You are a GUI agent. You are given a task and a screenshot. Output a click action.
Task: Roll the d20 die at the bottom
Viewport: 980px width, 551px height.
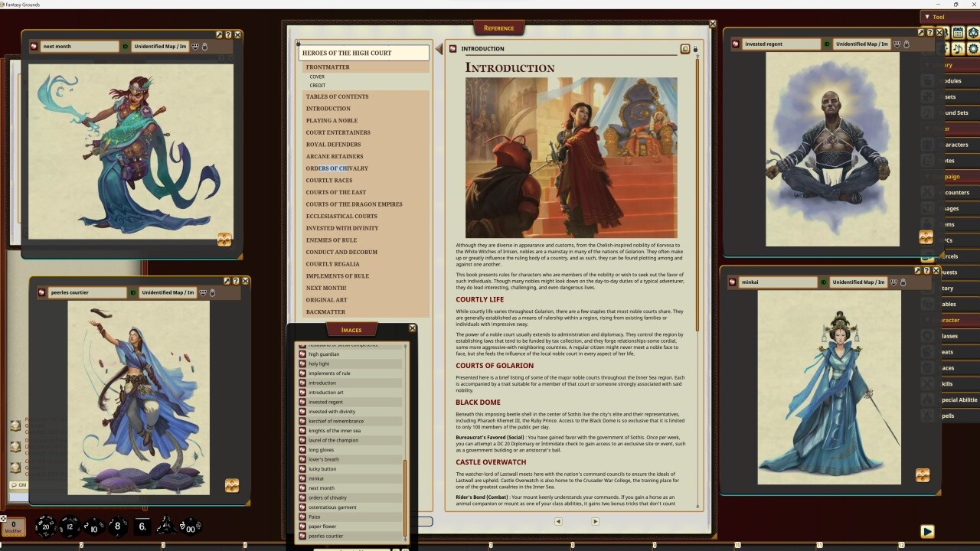pos(46,526)
